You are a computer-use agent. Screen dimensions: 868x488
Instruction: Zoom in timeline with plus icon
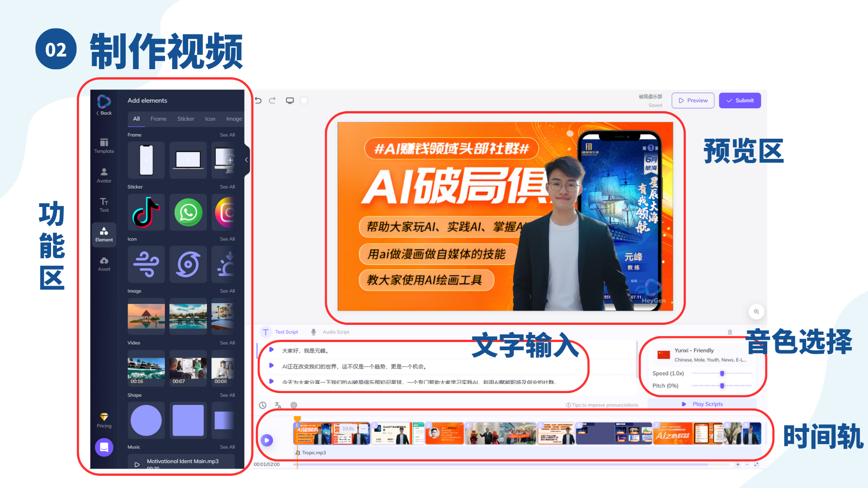[x=738, y=465]
